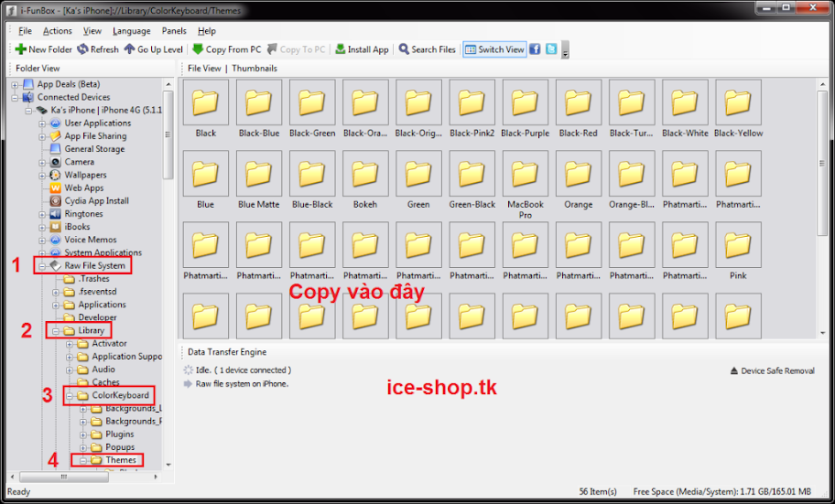Screen dimensions: 835x504
Task: Open the Help menu
Action: [x=207, y=31]
